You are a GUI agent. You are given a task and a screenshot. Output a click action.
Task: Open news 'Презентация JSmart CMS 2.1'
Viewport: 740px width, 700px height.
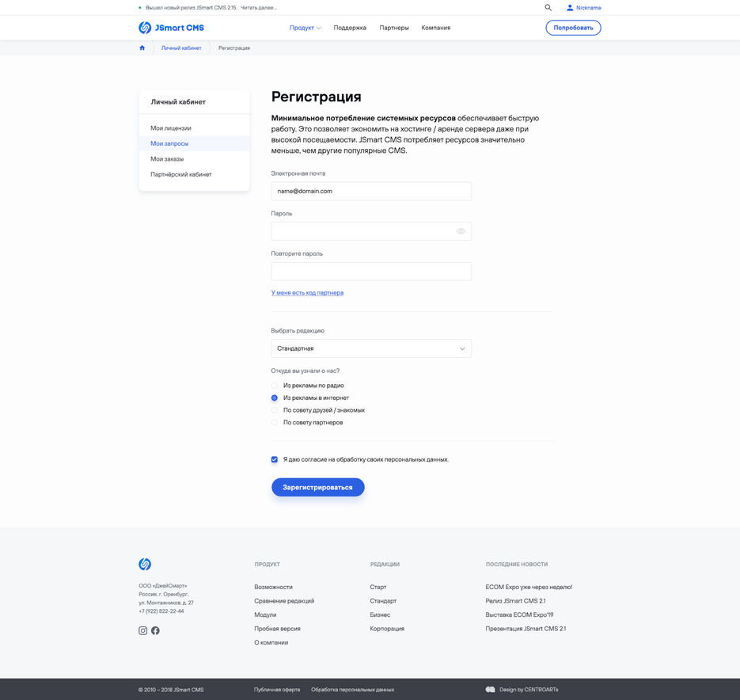tap(526, 629)
